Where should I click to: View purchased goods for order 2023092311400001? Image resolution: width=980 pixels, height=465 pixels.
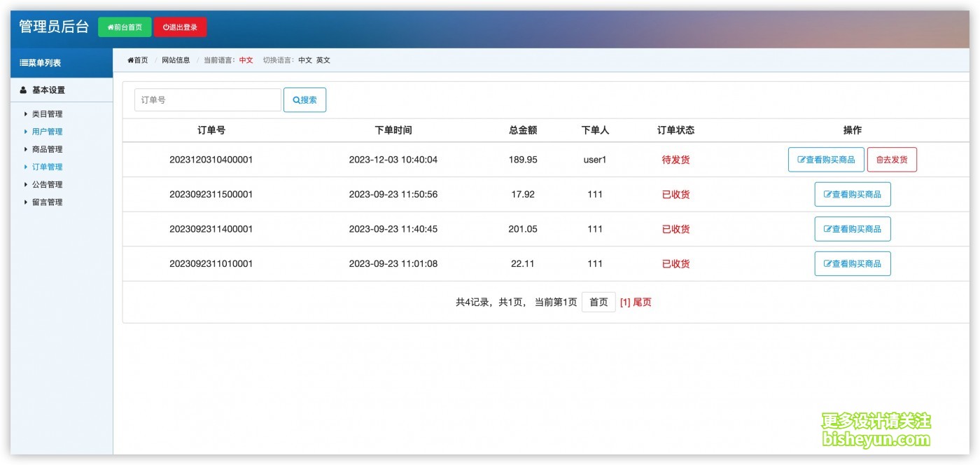tap(853, 229)
